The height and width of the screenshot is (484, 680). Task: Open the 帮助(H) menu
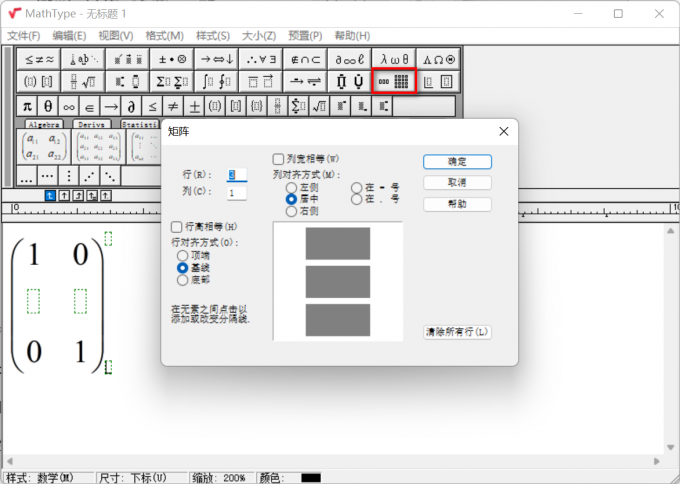coord(352,36)
